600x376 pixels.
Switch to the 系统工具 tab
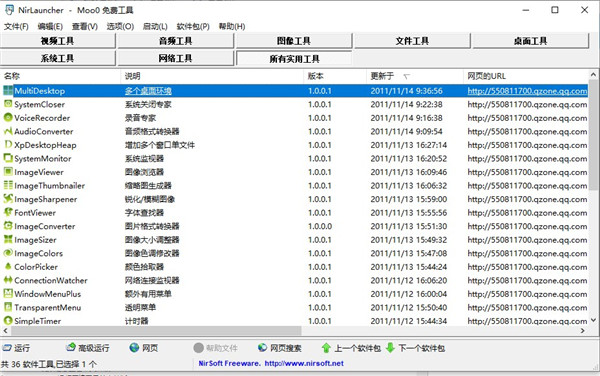(x=57, y=58)
